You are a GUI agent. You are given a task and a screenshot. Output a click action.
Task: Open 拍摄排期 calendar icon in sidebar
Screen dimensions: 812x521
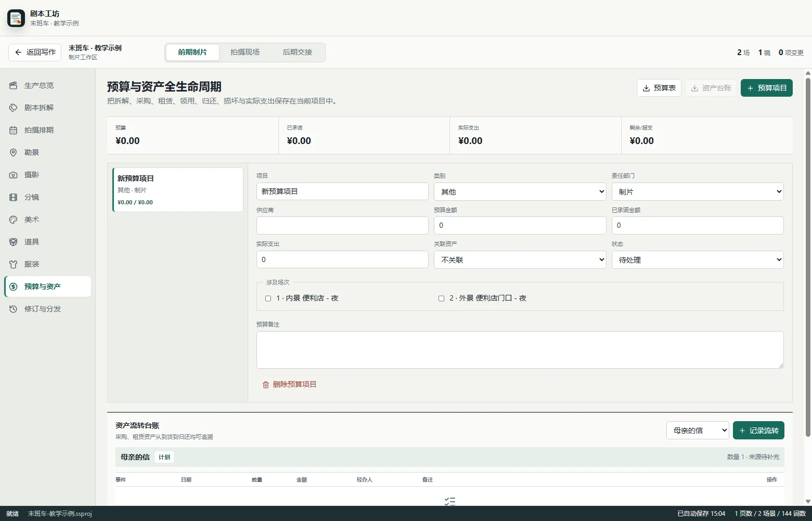(14, 130)
